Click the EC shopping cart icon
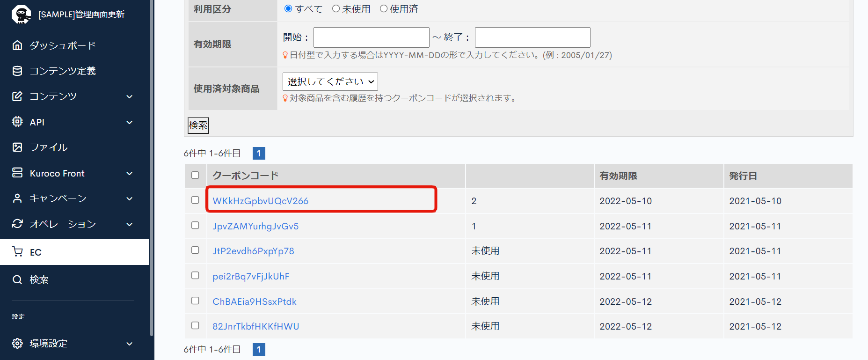 [x=17, y=252]
